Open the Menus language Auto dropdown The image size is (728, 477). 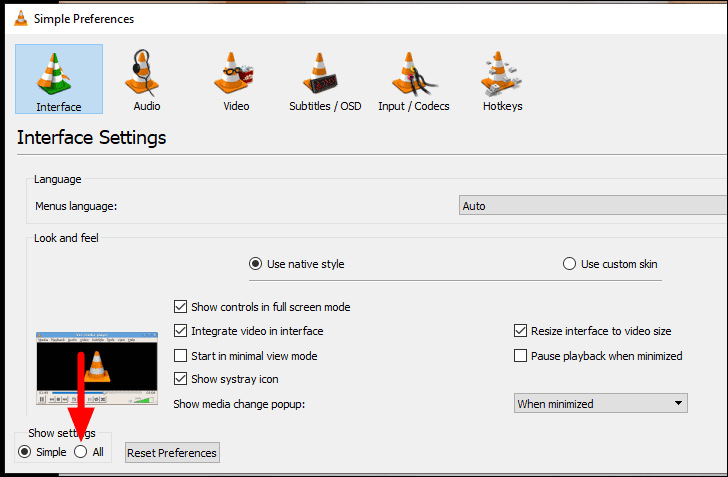tap(593, 205)
